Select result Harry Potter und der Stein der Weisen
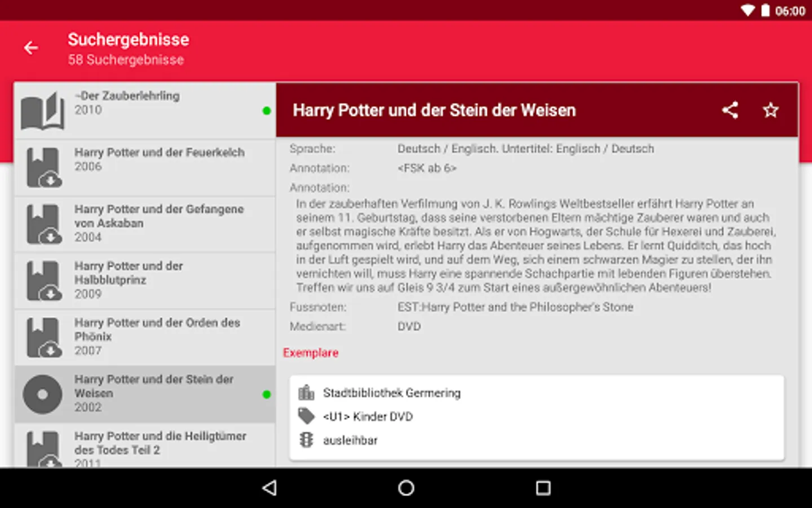The image size is (812, 508). [x=145, y=394]
